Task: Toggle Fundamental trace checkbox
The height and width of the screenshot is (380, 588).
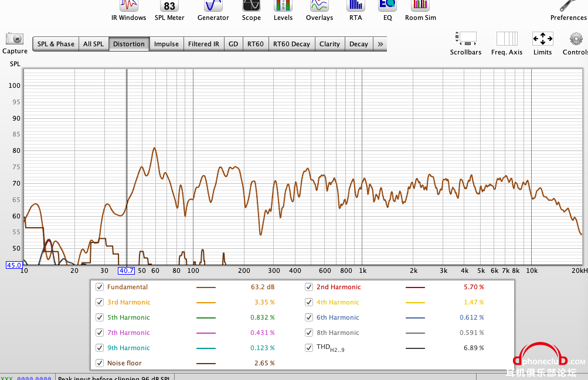Action: (100, 287)
